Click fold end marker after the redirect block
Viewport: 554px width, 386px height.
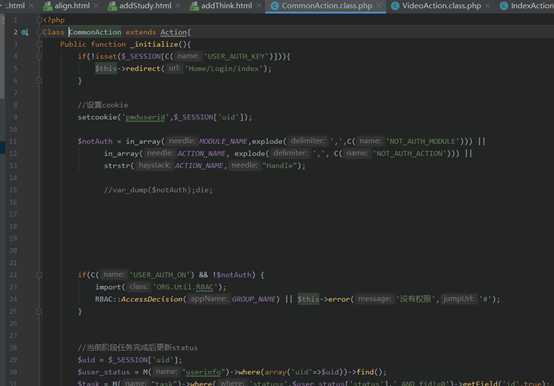click(x=39, y=81)
